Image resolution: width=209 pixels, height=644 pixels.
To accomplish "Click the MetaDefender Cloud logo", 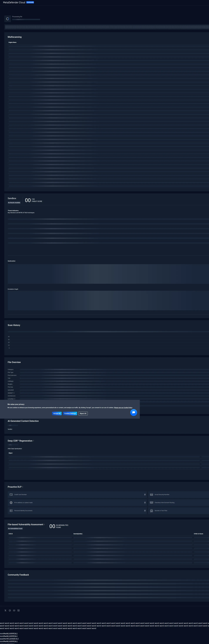I will coord(14,2).
